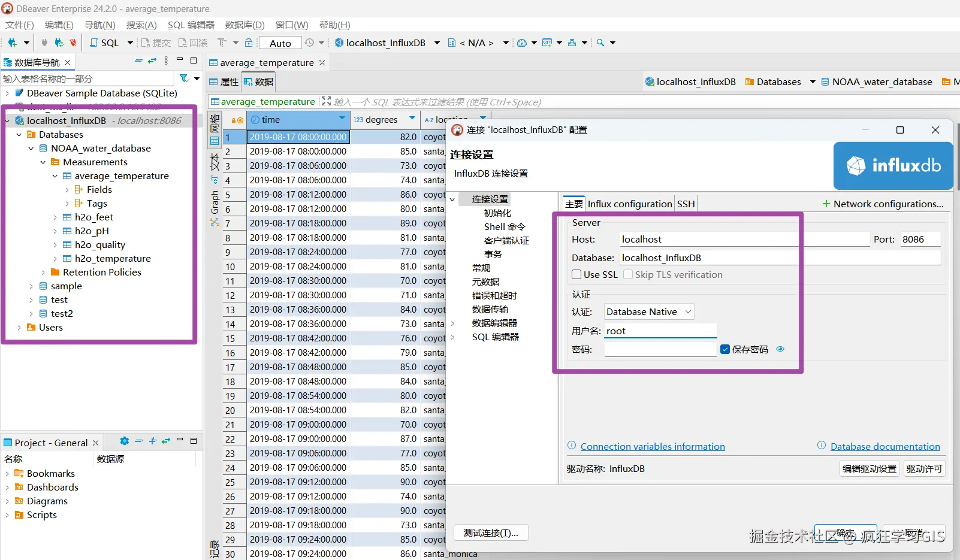Image resolution: width=960 pixels, height=560 pixels.
Task: Click link-with-editor arrows in Project panel
Action: pyautogui.click(x=166, y=441)
